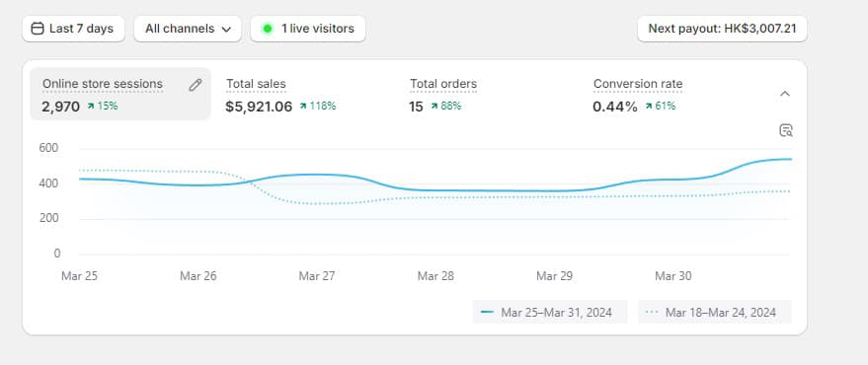Image resolution: width=868 pixels, height=365 pixels.
Task: Click the Mar 30 axis label
Action: pyautogui.click(x=673, y=276)
